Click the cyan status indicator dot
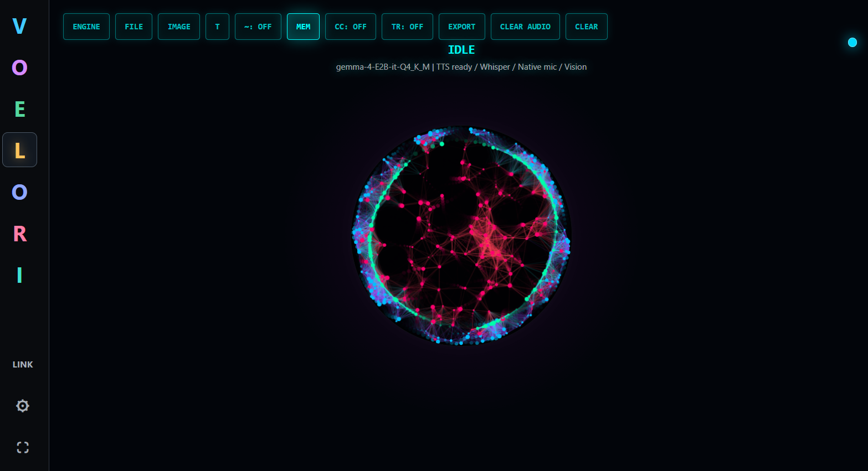Image resolution: width=868 pixels, height=471 pixels. 852,42
